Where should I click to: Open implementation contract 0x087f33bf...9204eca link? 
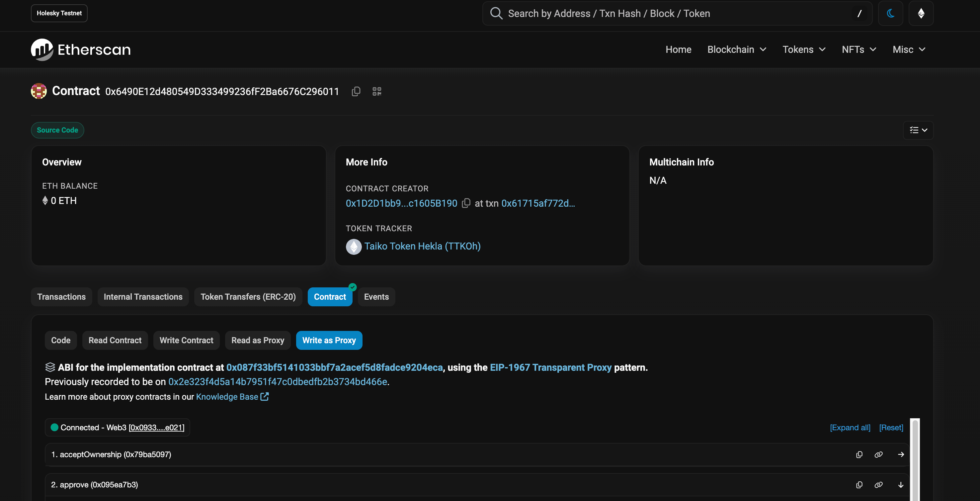(334, 367)
